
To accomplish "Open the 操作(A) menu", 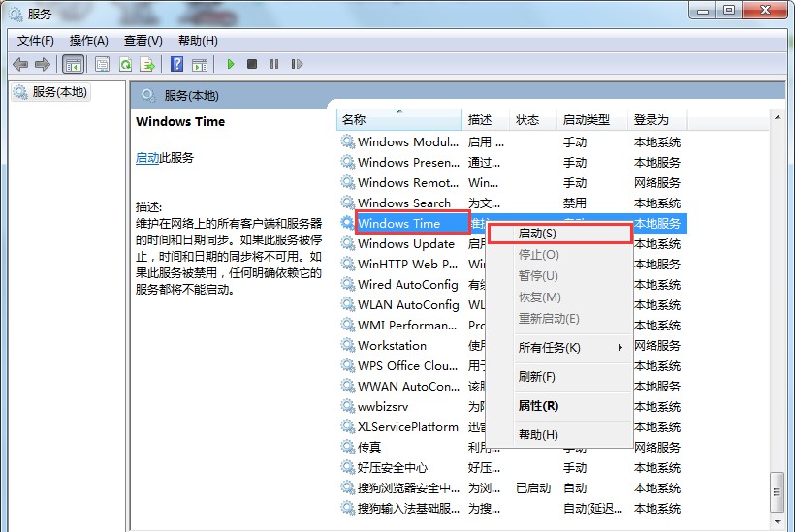I will (89, 41).
